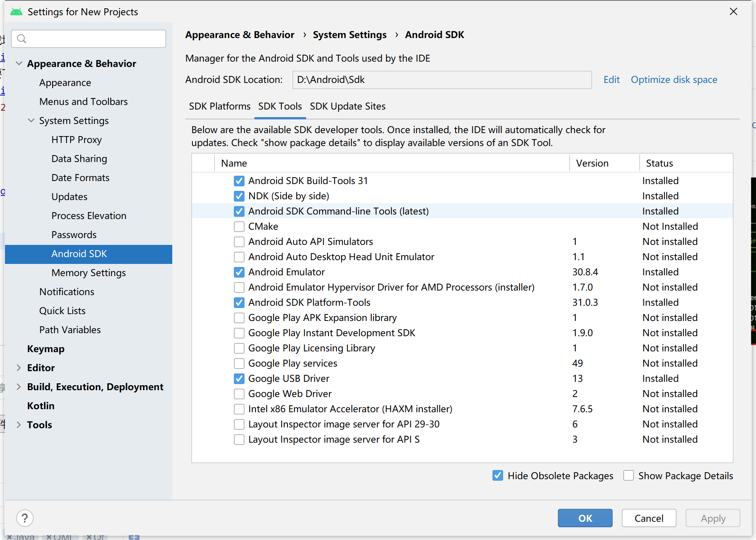756x540 pixels.
Task: Open Data Sharing settings
Action: 79,159
